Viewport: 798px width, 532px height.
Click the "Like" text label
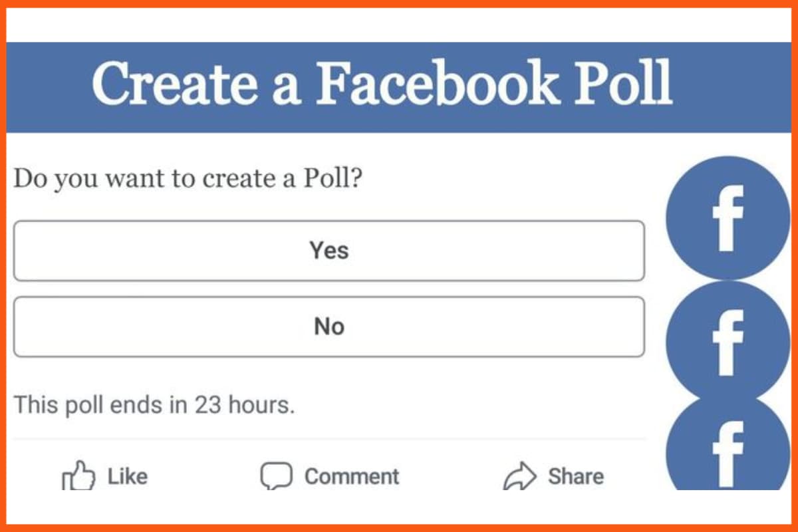pyautogui.click(x=126, y=475)
